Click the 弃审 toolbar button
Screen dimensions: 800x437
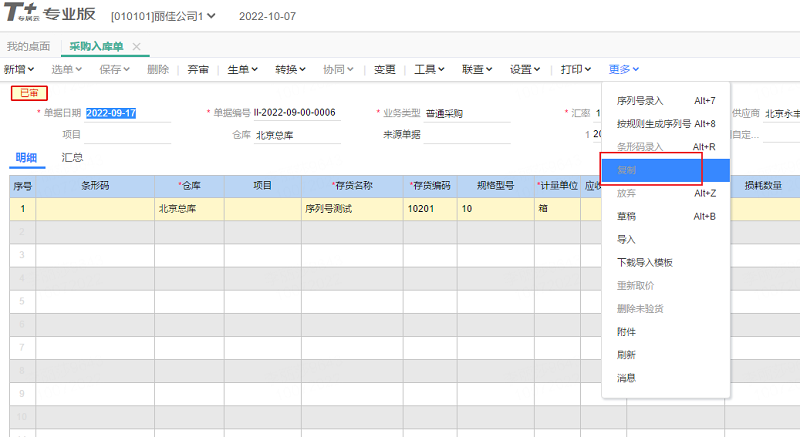198,69
